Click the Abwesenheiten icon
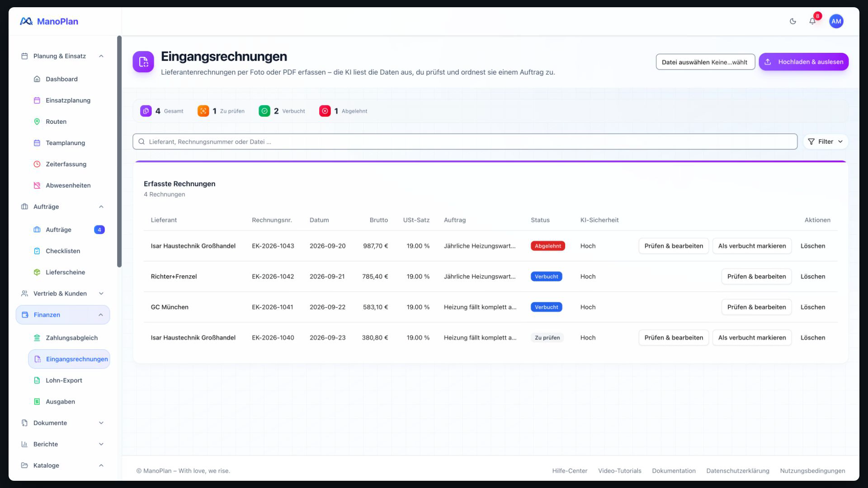This screenshot has width=868, height=488. click(x=37, y=185)
